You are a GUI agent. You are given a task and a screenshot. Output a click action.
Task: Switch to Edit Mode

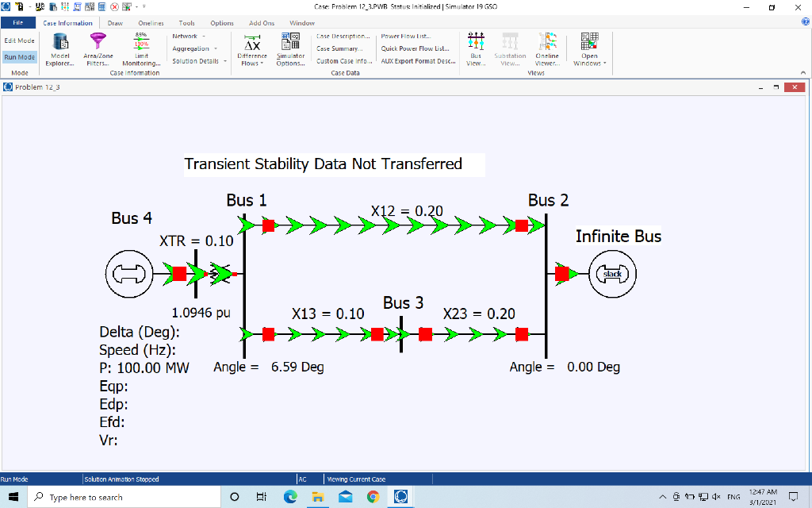coord(18,40)
